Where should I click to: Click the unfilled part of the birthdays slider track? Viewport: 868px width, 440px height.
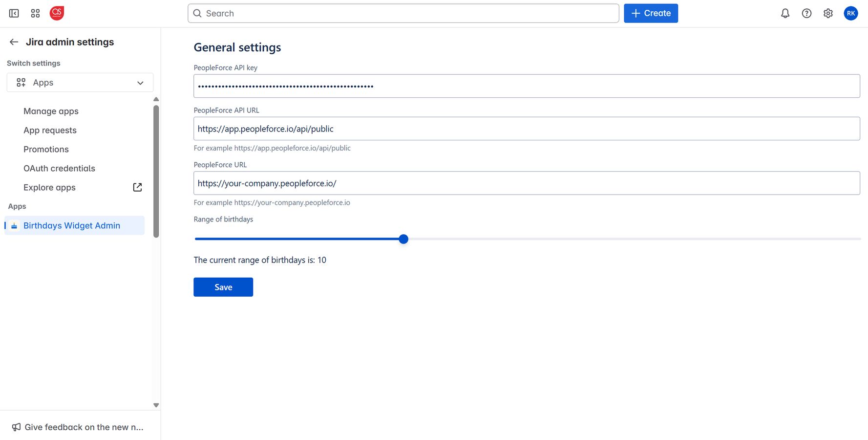coord(635,239)
